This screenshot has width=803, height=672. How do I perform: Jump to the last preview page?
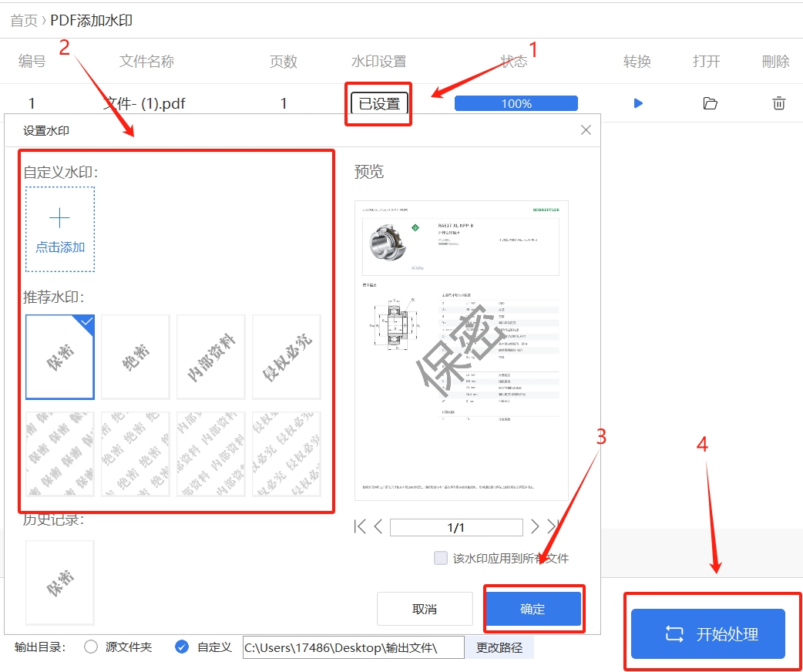coord(553,526)
